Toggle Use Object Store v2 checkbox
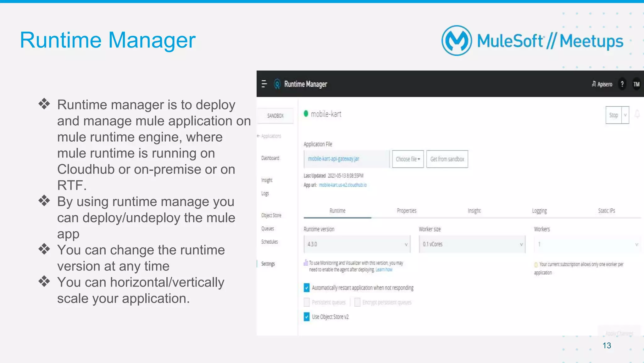This screenshot has height=363, width=644. (307, 317)
